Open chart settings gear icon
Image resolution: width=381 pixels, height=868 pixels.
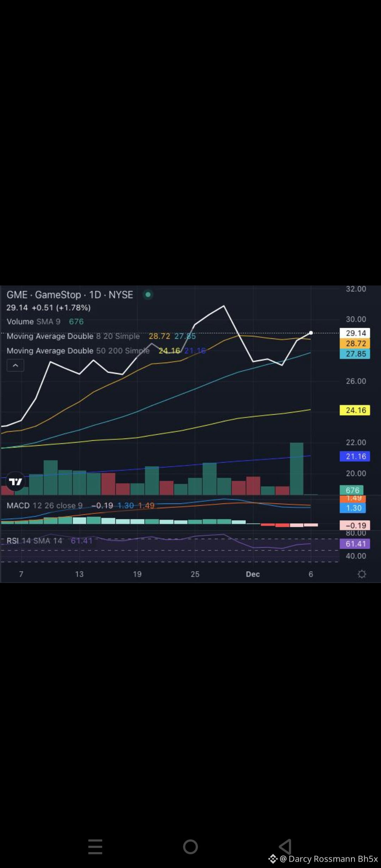pos(362,574)
